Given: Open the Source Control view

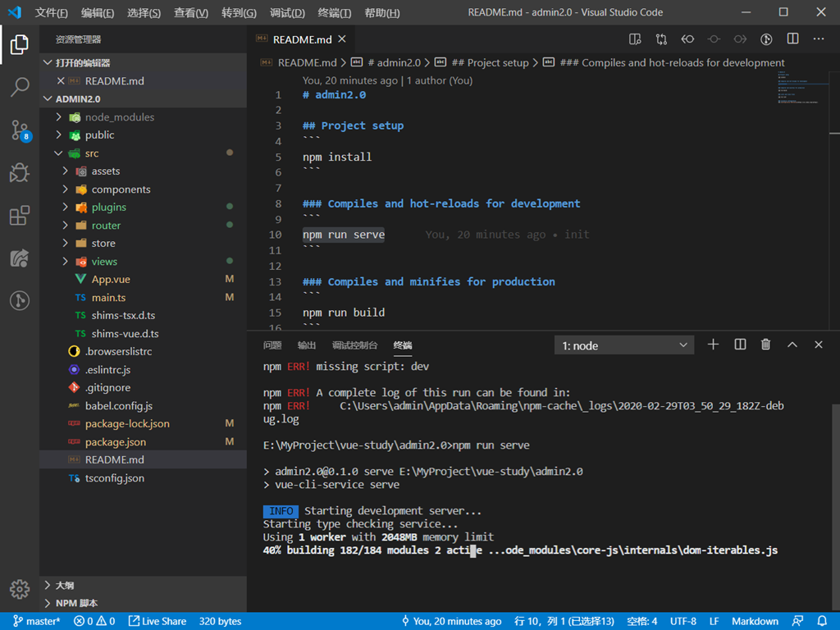Looking at the screenshot, I should point(20,130).
